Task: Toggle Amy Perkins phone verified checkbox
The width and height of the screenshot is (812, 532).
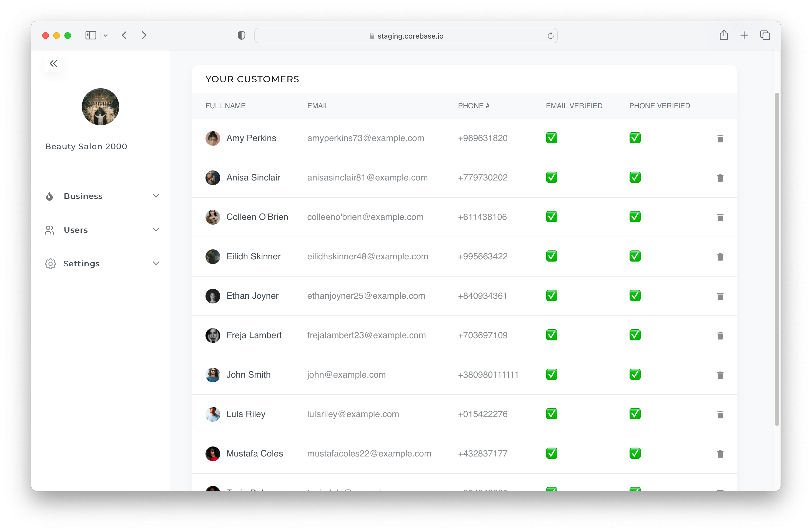Action: point(635,138)
